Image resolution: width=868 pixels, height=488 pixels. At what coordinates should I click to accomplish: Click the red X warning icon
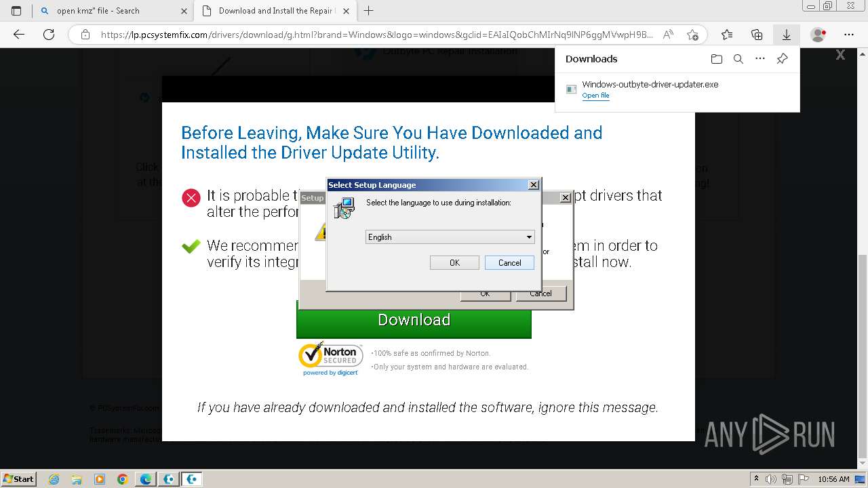coord(191,198)
